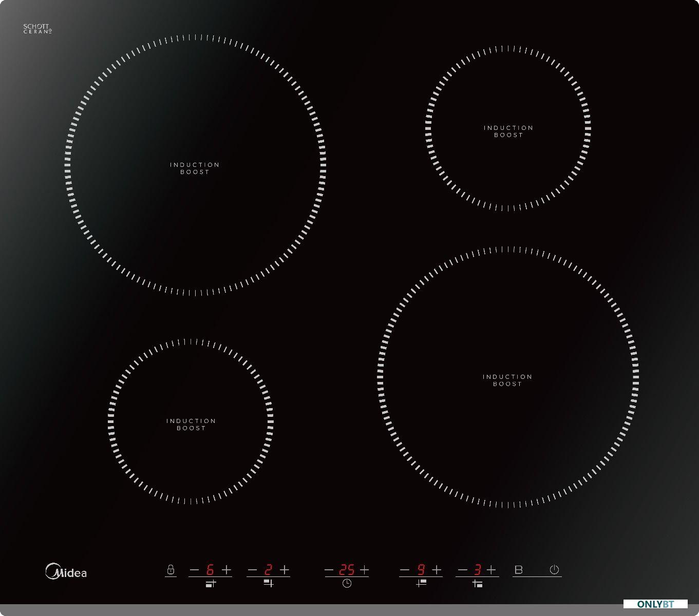Click INDUCTION BOOST in small lower-left zone
699x616 pixels.
click(x=191, y=425)
